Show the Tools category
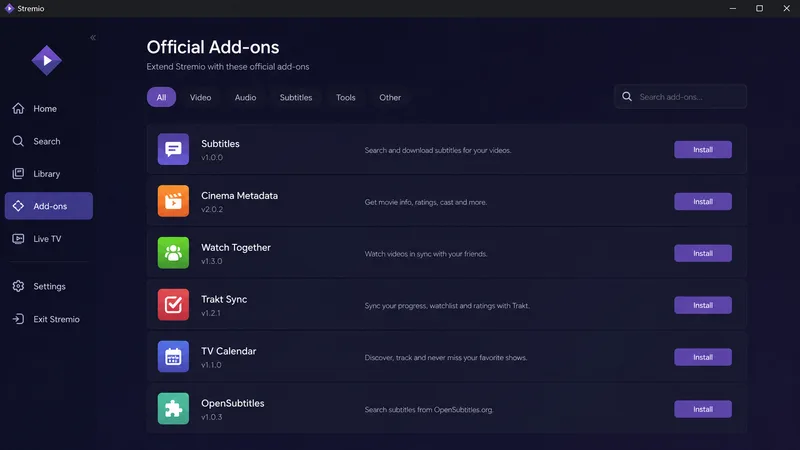Image resolution: width=800 pixels, height=450 pixels. pos(345,97)
